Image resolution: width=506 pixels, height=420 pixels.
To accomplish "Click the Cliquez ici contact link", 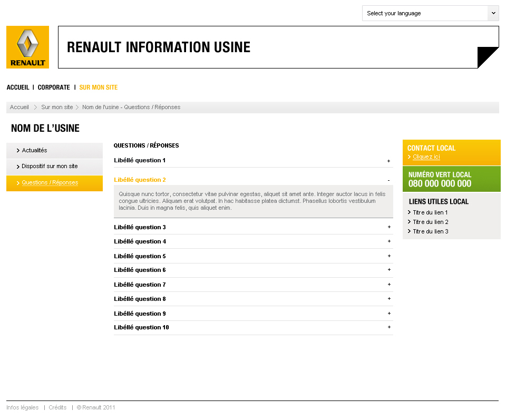I will coord(426,157).
